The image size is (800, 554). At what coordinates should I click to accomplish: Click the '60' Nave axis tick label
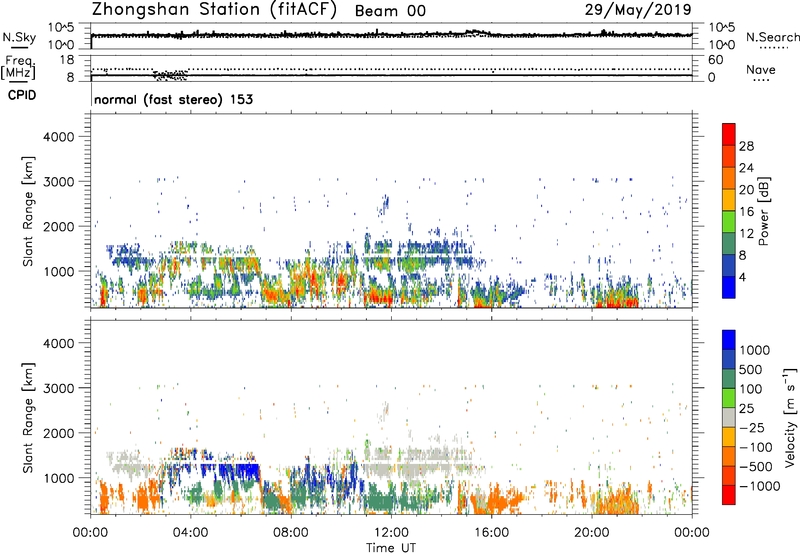tap(715, 60)
